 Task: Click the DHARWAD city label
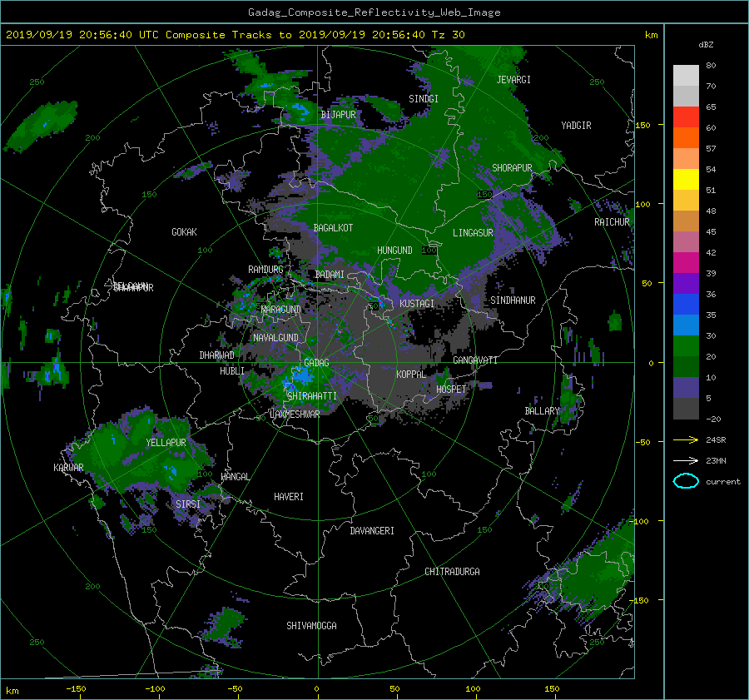coord(217,355)
